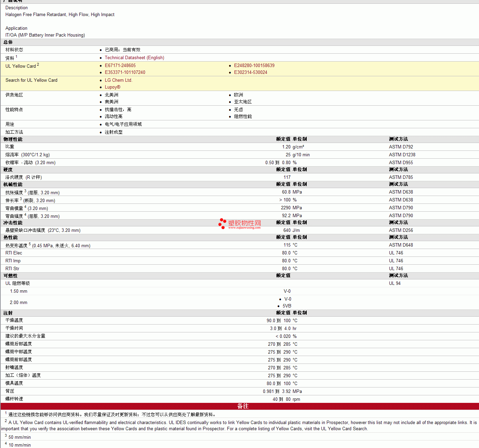Click the 5VB rating under 2.00 mm
This screenshot has width=479, height=448.
click(287, 306)
